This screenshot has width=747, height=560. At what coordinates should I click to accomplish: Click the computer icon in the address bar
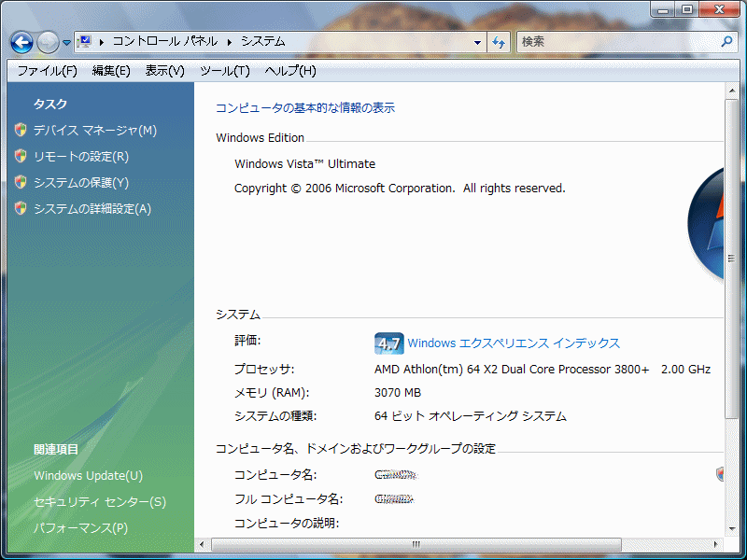tap(85, 42)
